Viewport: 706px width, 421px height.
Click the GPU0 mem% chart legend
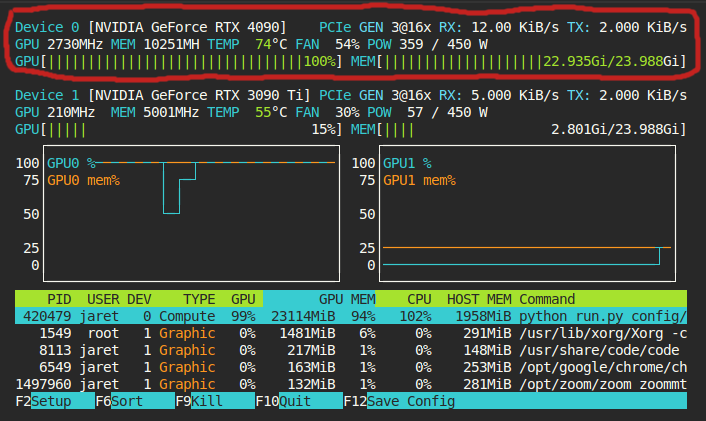[x=83, y=181]
